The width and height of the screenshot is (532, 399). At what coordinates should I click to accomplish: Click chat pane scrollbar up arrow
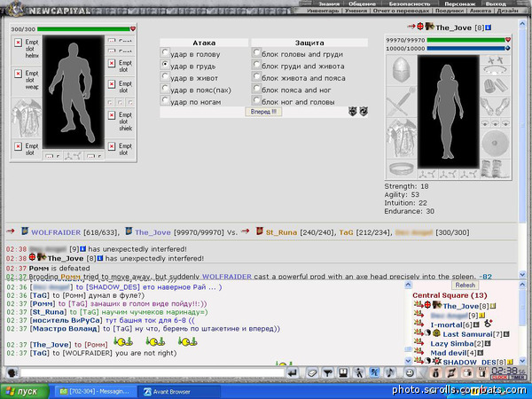click(408, 285)
